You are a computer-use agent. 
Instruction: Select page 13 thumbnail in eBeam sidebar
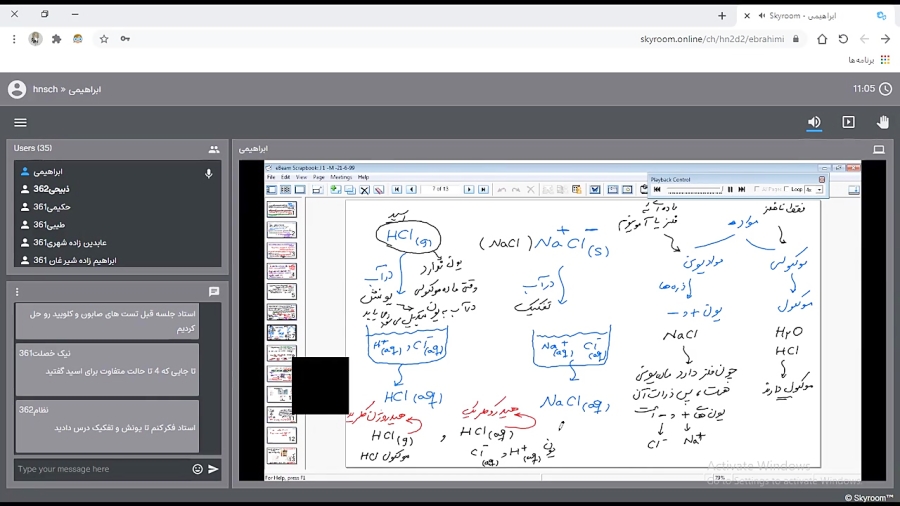[x=281, y=456]
